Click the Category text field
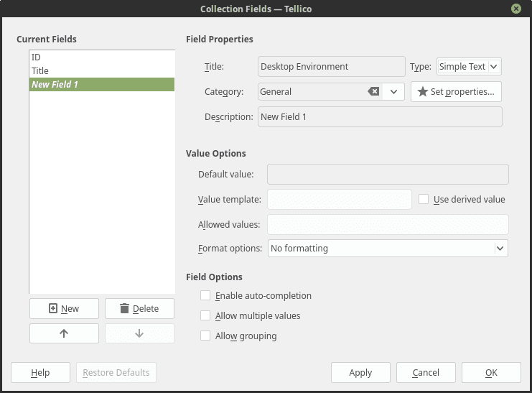 click(312, 91)
